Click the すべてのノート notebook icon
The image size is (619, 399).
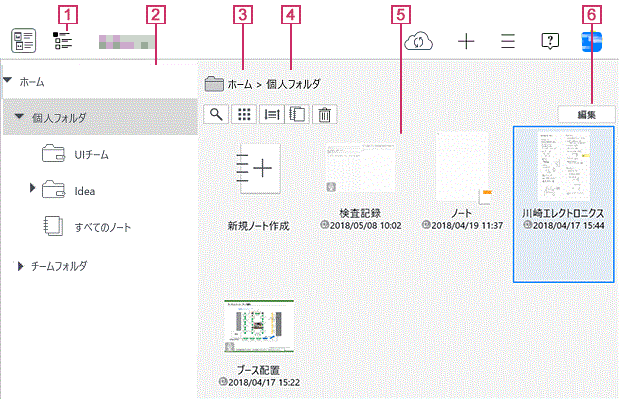53,226
